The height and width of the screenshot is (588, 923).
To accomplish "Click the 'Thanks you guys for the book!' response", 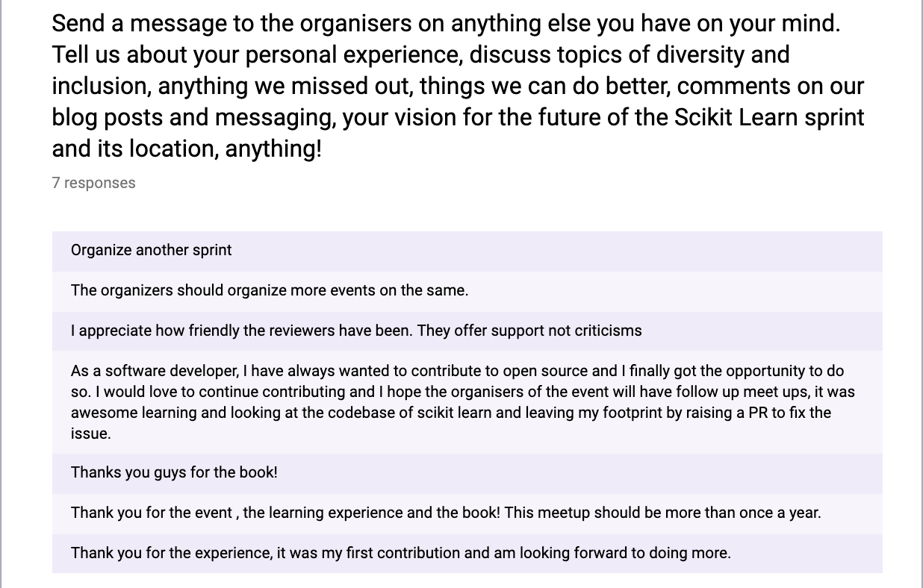I will click(467, 473).
